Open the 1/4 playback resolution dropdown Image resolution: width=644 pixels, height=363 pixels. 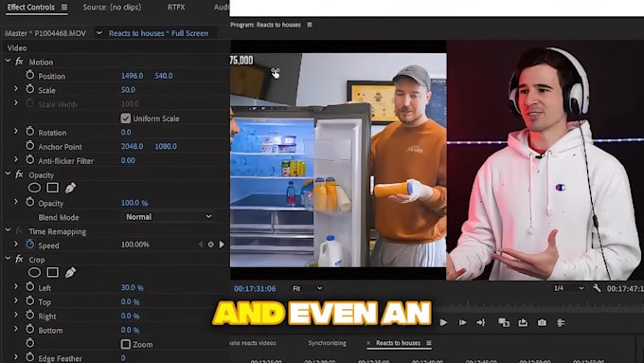(569, 288)
